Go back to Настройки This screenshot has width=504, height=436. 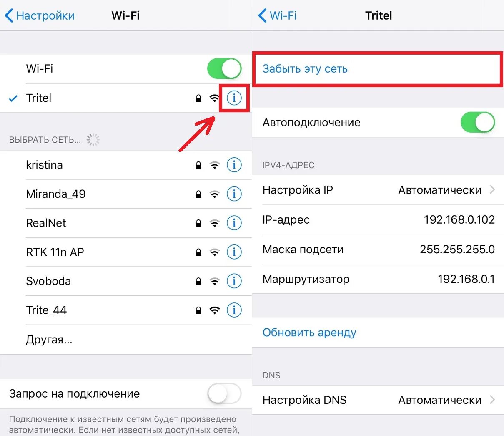[x=40, y=15]
